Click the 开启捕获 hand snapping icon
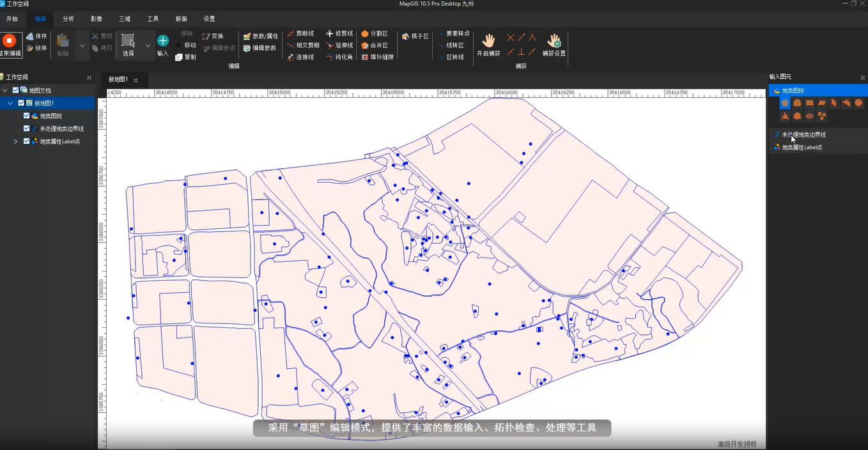868x450 pixels. (488, 41)
